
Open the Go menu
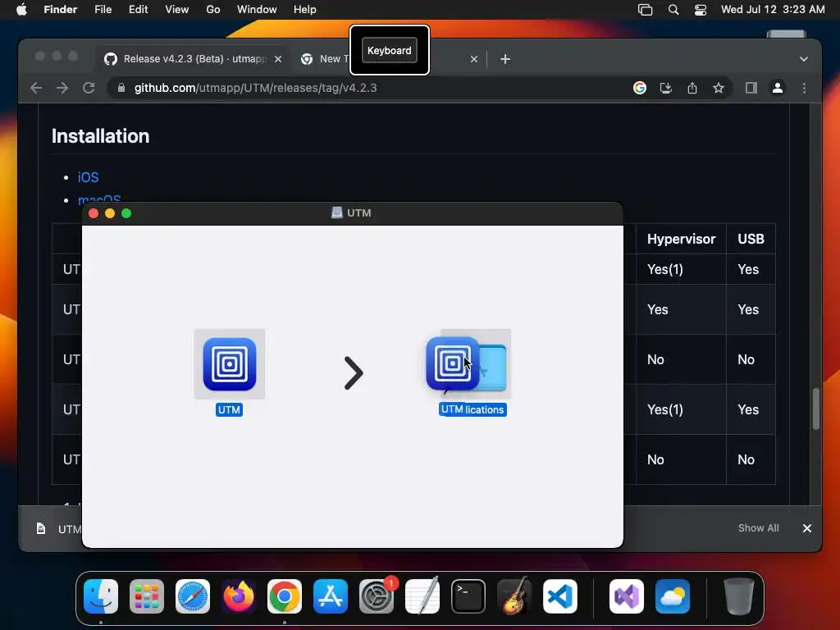213,9
